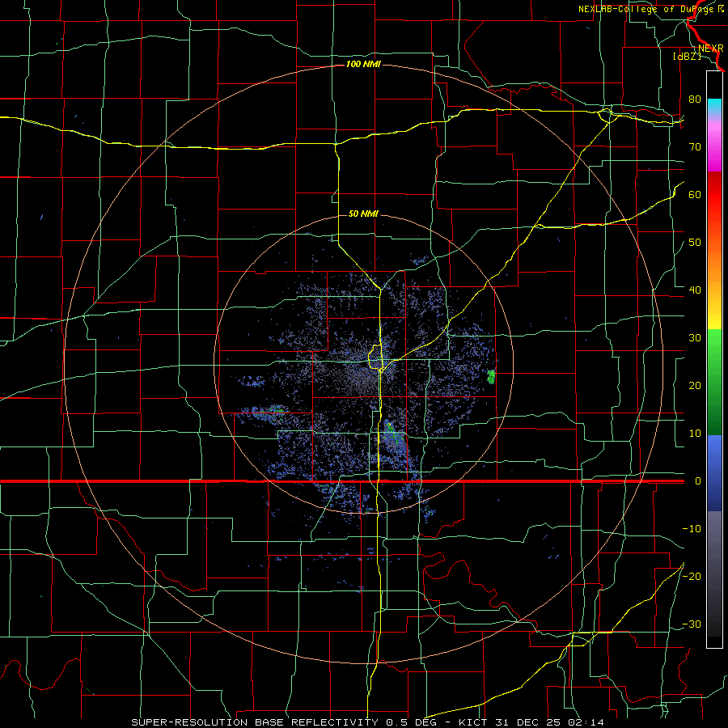Click the "50 NMI" range ring label
This screenshot has width=728, height=728.
[x=363, y=214]
